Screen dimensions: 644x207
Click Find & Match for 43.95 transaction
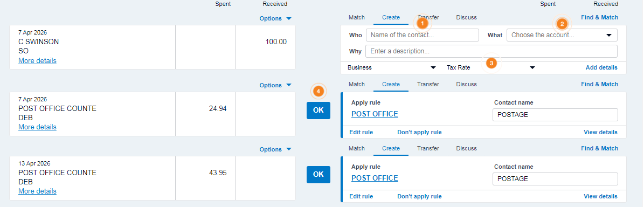(x=599, y=148)
